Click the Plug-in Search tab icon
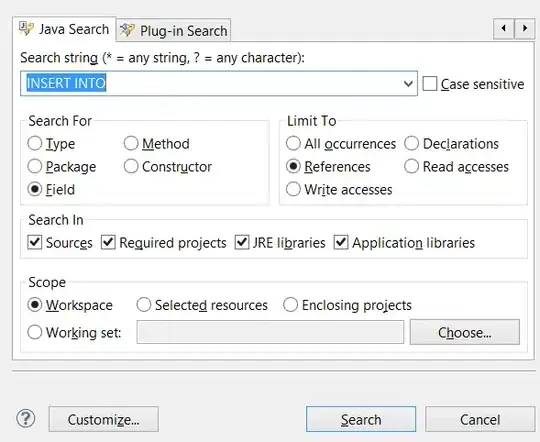The width and height of the screenshot is (540, 442). click(x=127, y=30)
